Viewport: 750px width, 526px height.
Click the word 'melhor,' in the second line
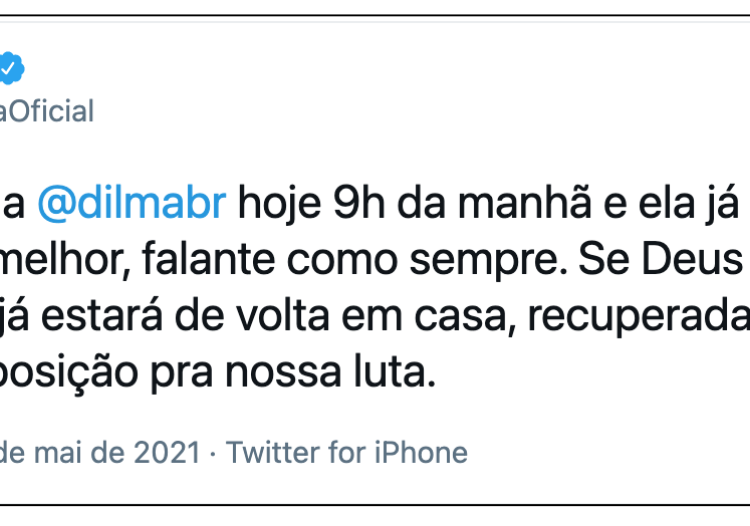65,260
